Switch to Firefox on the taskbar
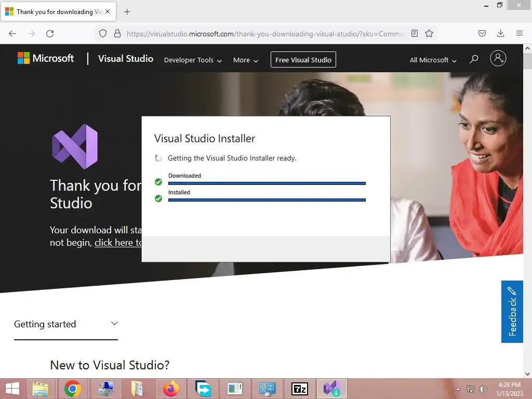Image resolution: width=532 pixels, height=399 pixels. click(170, 389)
